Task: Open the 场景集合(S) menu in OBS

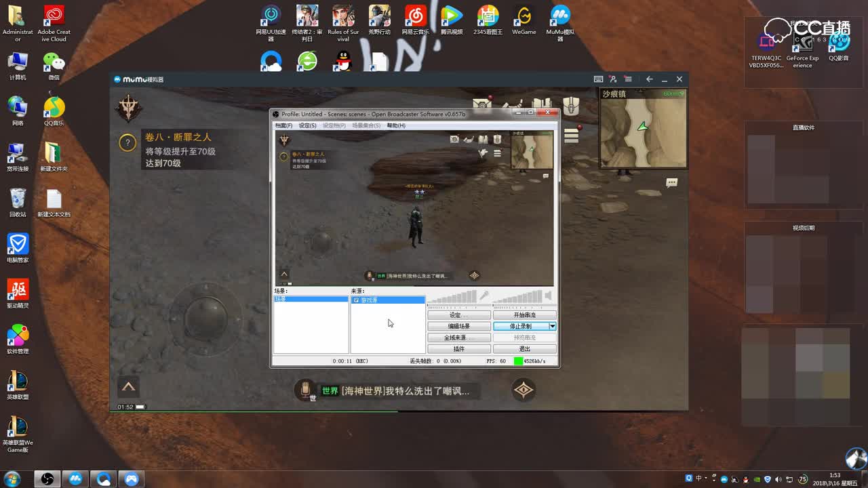Action: (x=366, y=125)
